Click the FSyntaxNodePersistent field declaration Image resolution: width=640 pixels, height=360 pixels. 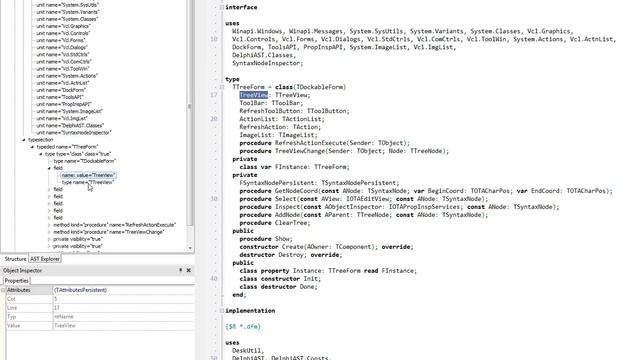(x=319, y=183)
